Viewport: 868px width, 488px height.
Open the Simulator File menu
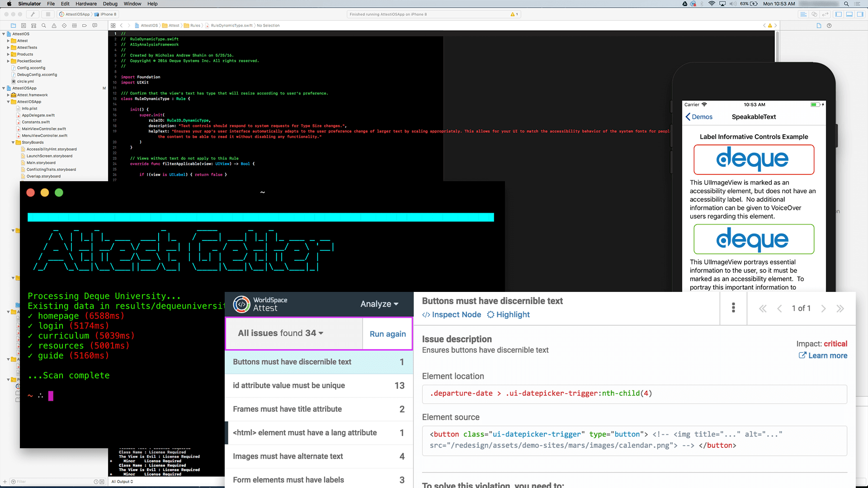coord(51,4)
